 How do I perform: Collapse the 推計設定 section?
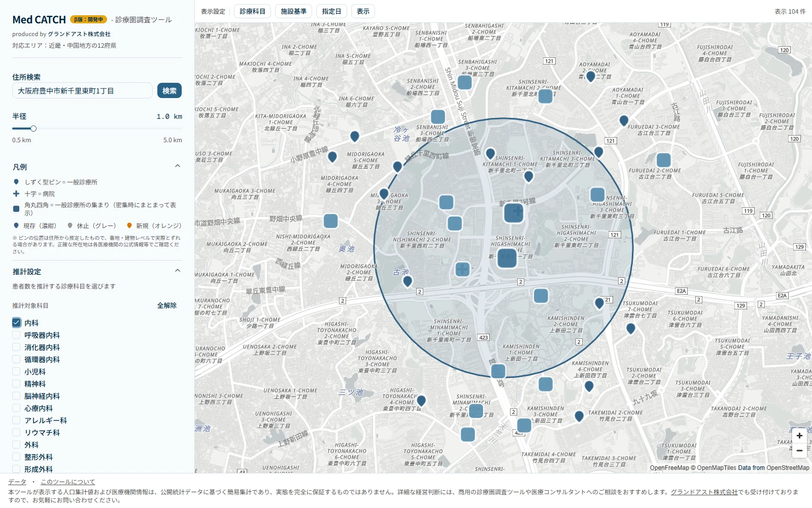tap(178, 271)
